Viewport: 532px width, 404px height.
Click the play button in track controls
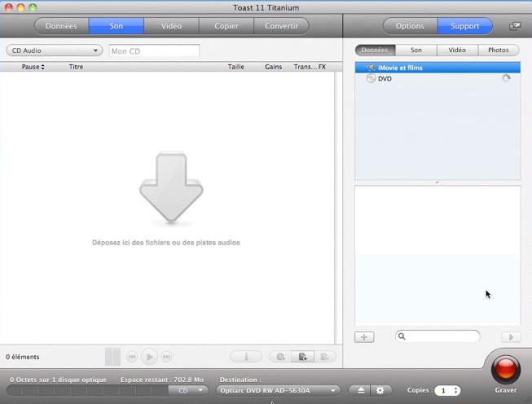click(149, 357)
